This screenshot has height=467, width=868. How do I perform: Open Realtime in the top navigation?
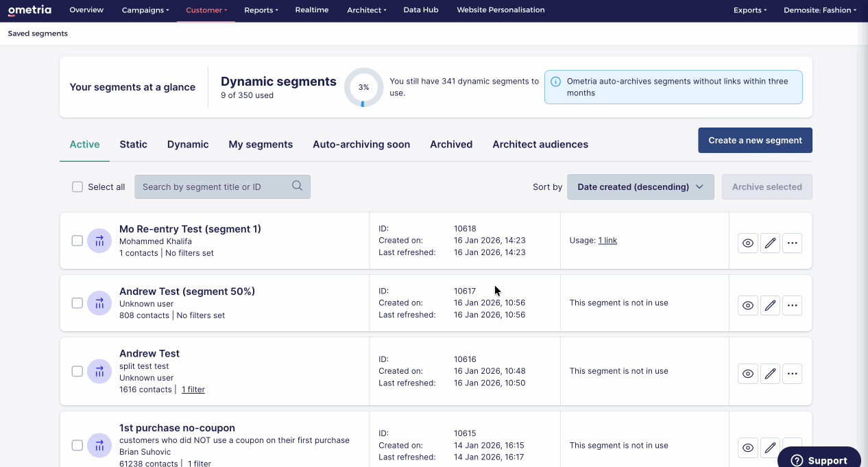[312, 10]
